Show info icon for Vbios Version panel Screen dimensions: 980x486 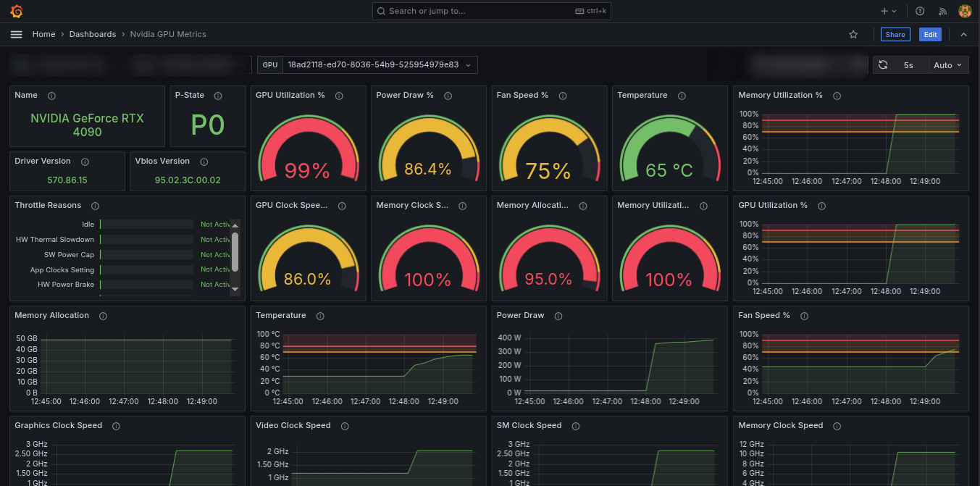[204, 162]
